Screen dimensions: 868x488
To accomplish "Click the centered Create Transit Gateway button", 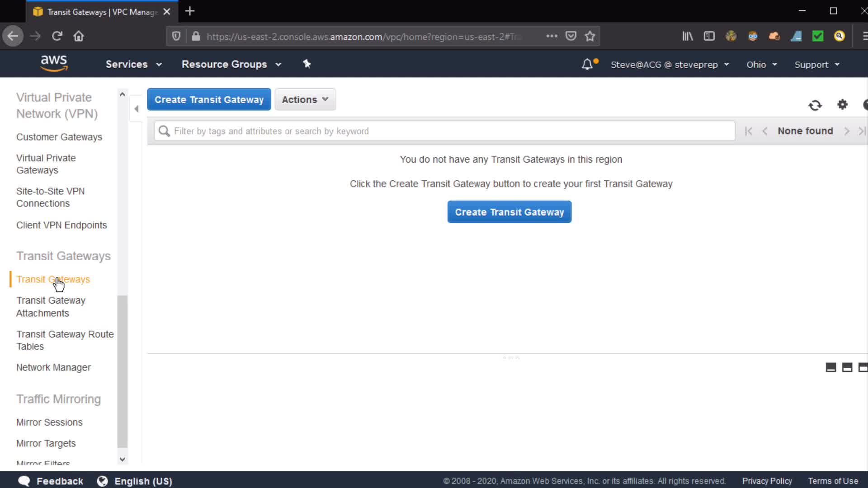I will [509, 212].
